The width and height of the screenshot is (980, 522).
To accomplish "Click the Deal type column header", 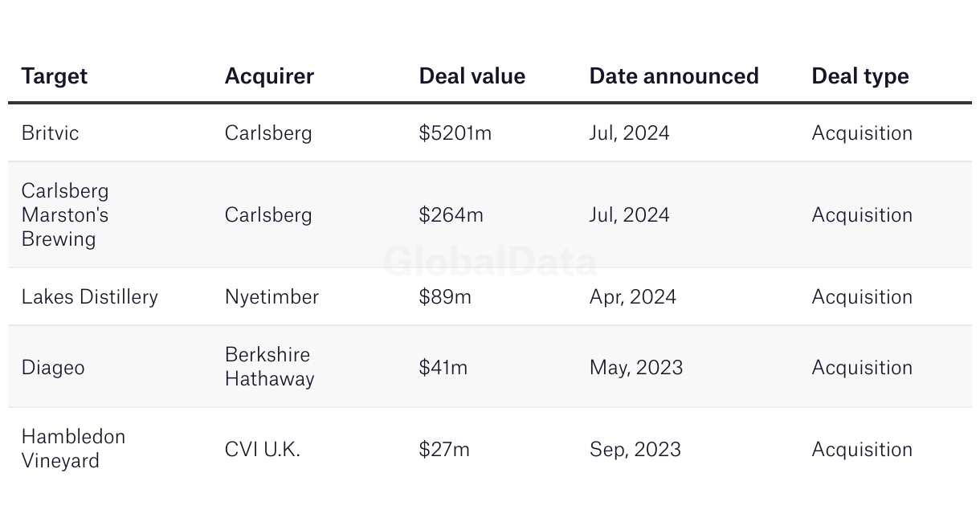I will tap(860, 76).
